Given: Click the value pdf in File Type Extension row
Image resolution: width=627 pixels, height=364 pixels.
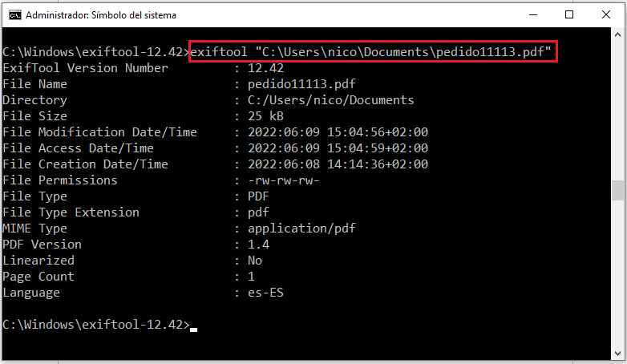Looking at the screenshot, I should pyautogui.click(x=258, y=212).
